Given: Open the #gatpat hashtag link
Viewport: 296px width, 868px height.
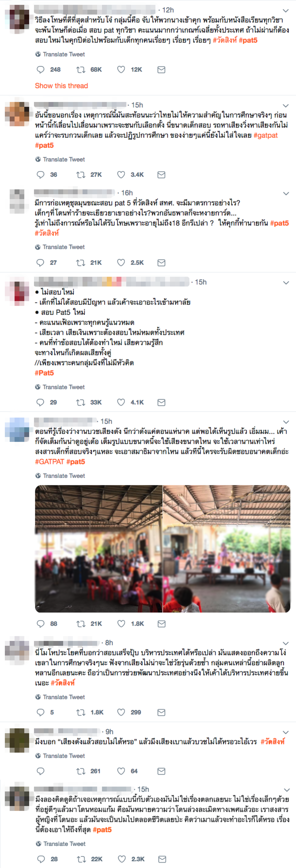Looking at the screenshot, I should [266, 135].
